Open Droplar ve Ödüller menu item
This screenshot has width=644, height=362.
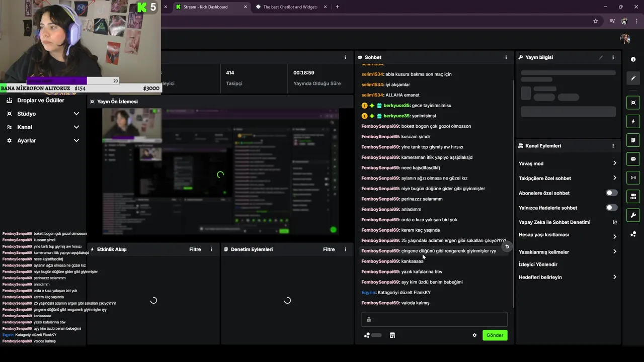pyautogui.click(x=40, y=101)
